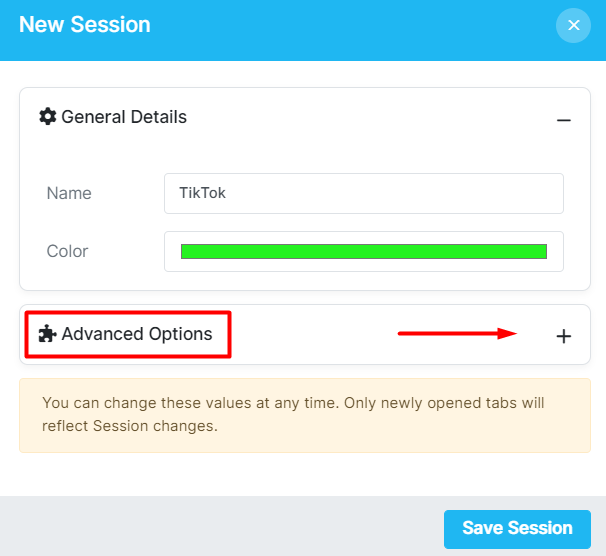Click the gray footer area beside Save Session
The image size is (606, 556).
pyautogui.click(x=220, y=527)
